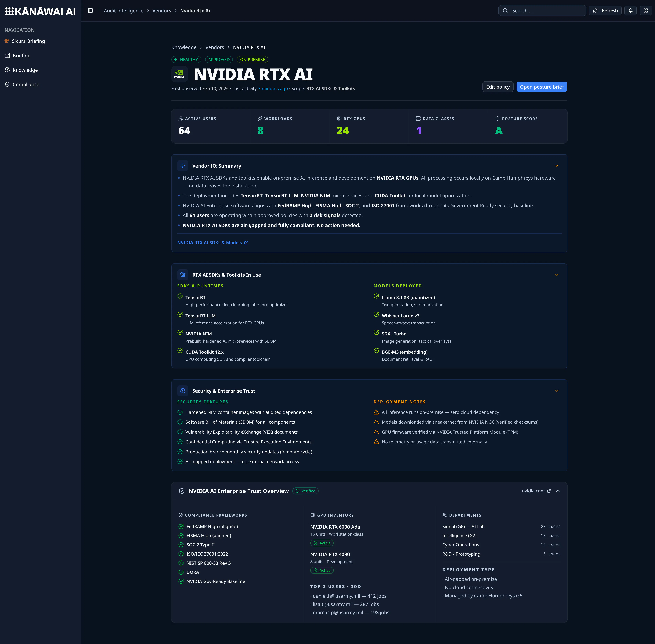Click the Active badge under RTX 4090
This screenshot has width=655, height=644.
(x=322, y=570)
